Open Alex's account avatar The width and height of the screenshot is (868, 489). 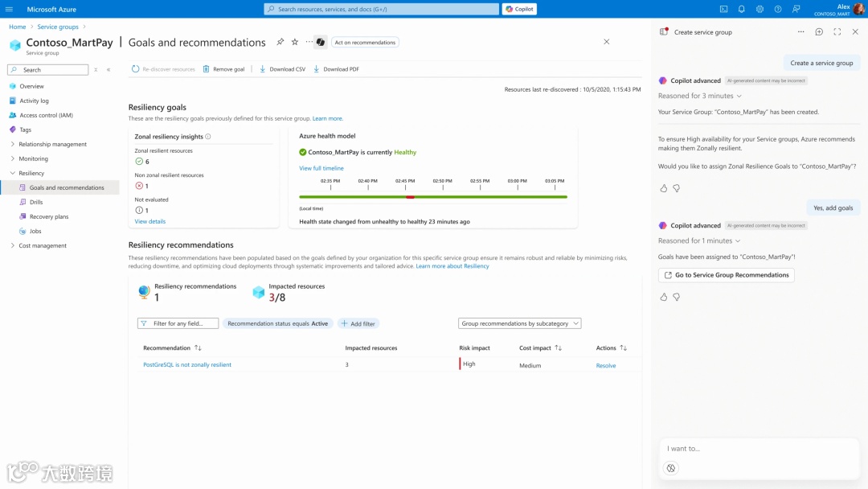tap(858, 10)
